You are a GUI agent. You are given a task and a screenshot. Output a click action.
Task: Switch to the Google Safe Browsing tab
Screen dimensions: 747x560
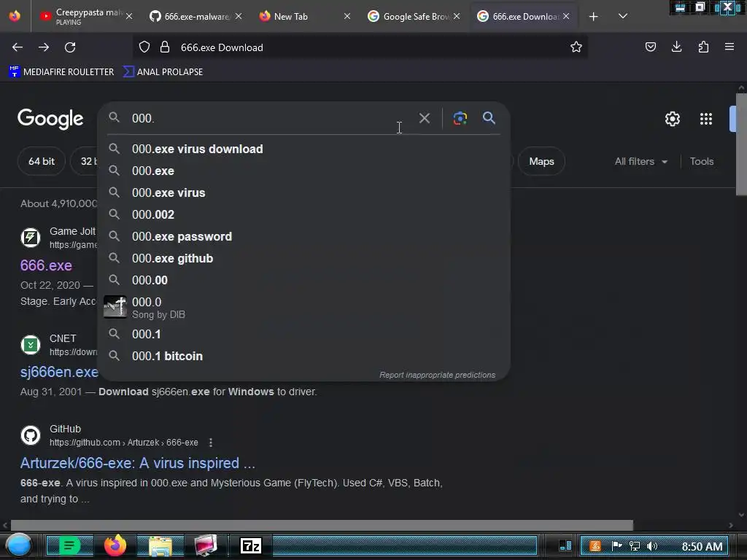(413, 16)
